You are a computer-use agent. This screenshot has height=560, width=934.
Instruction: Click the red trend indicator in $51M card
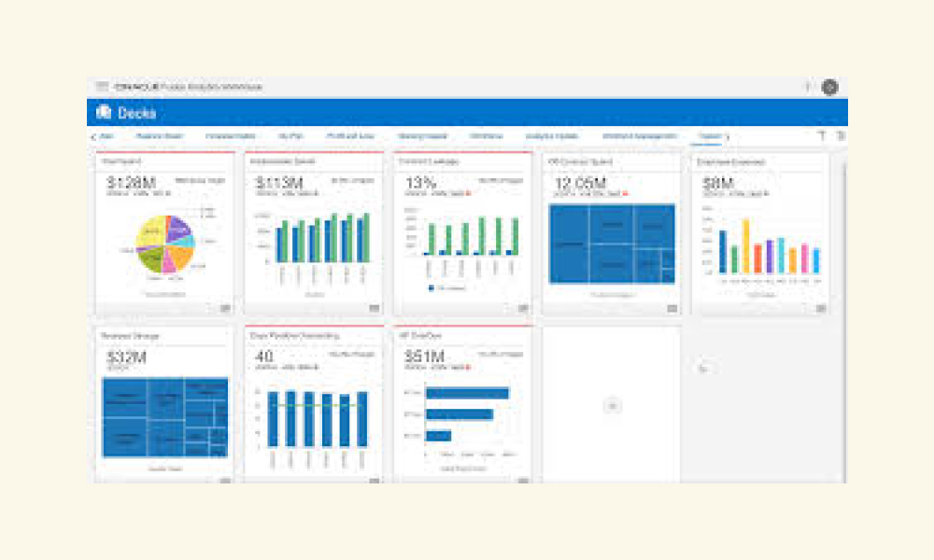coord(468,367)
